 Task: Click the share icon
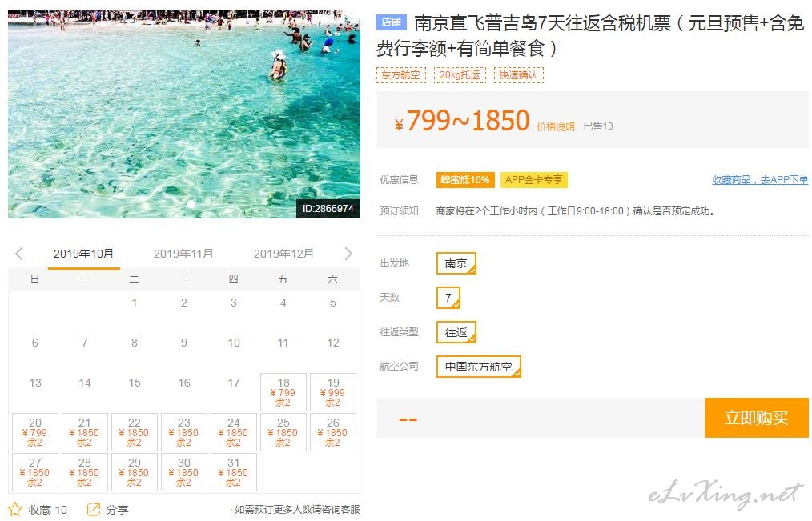coord(94,509)
